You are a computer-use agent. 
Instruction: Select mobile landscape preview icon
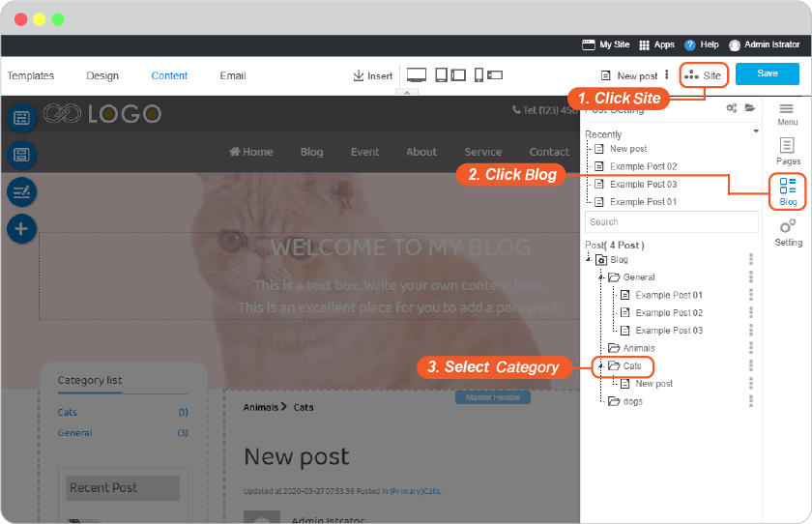point(495,75)
